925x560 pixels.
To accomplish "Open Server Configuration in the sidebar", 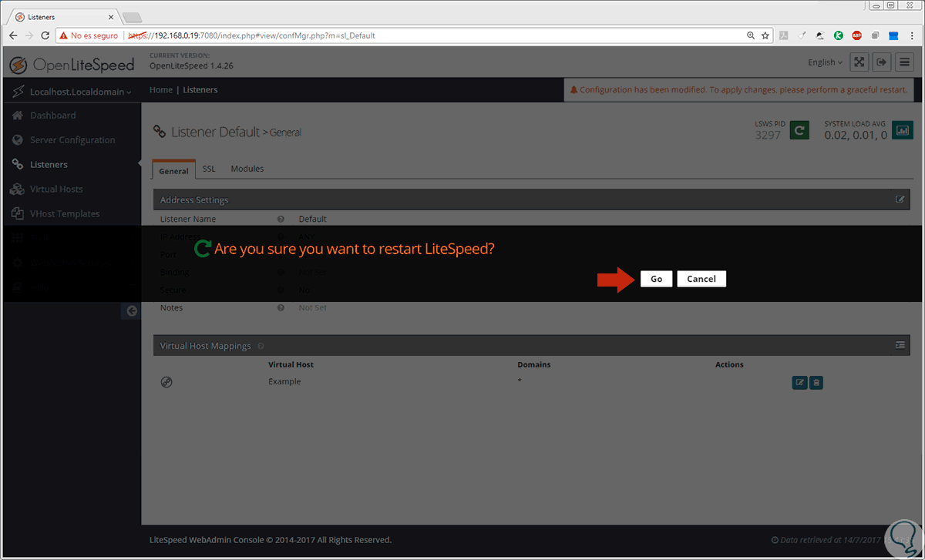I will pos(72,140).
